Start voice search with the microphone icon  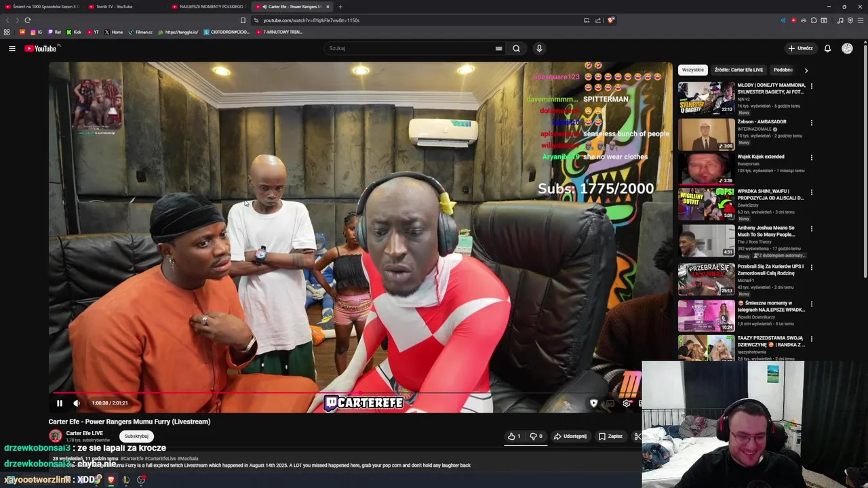click(539, 48)
